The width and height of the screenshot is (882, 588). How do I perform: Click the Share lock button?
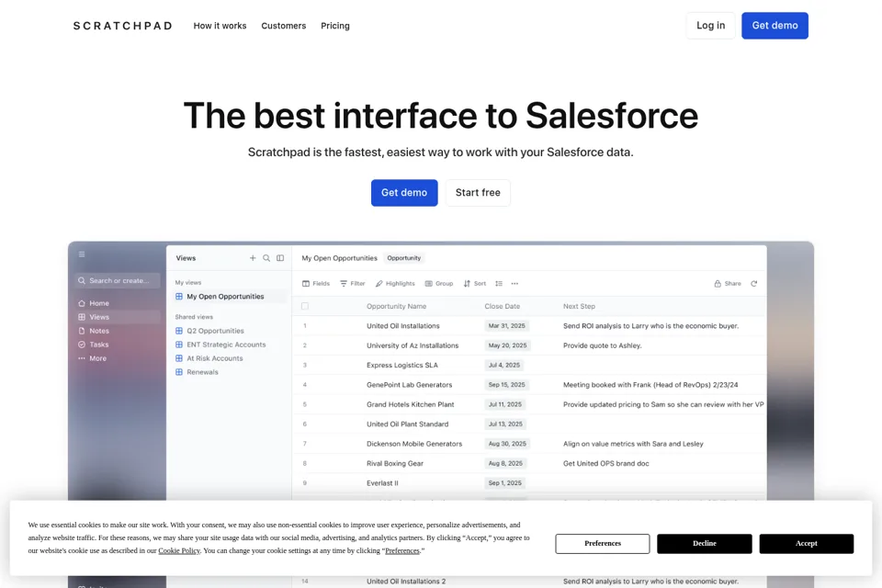tap(728, 284)
